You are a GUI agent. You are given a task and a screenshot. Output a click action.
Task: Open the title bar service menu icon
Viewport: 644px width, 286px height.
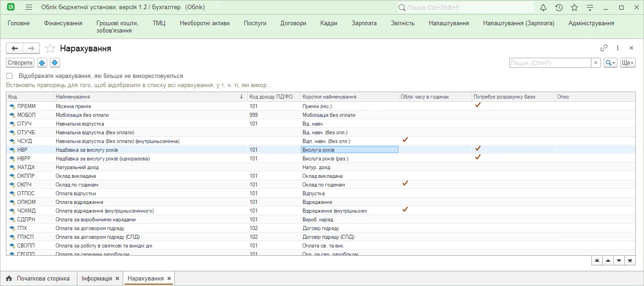click(x=590, y=7)
